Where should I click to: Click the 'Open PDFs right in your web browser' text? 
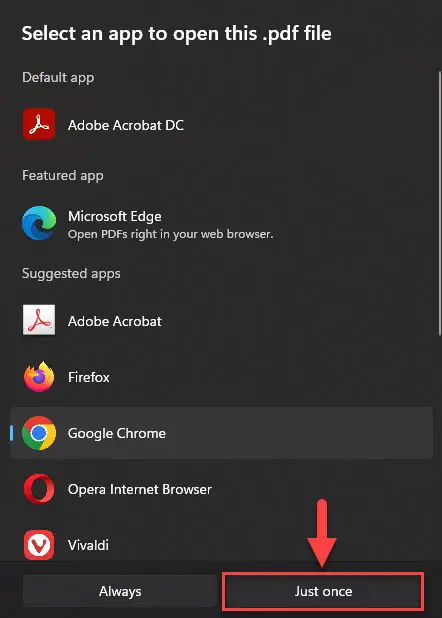pyautogui.click(x=170, y=234)
